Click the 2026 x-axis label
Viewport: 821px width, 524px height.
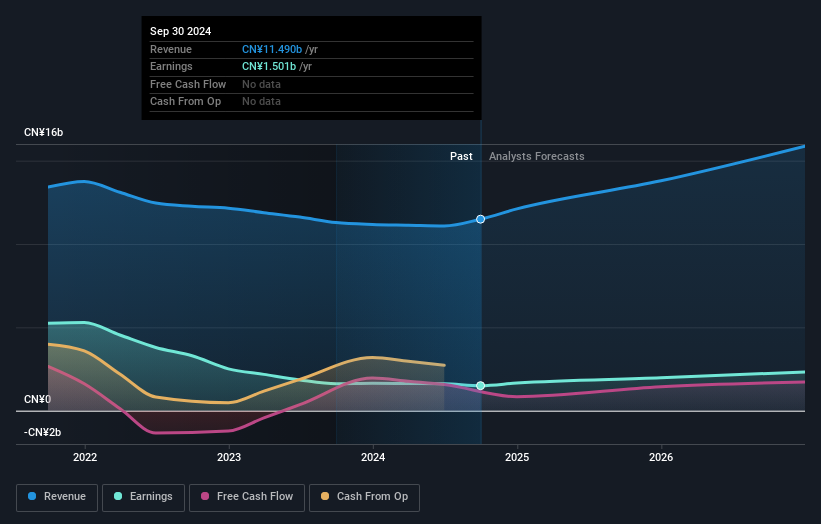[x=661, y=458]
